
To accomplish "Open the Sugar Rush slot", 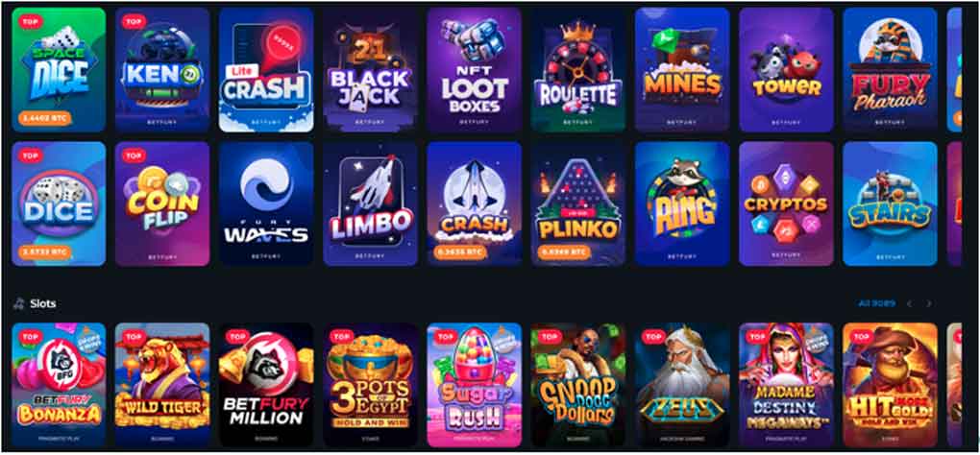I will click(x=474, y=385).
